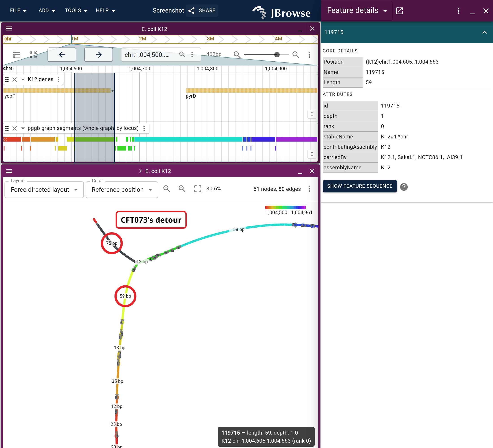Image resolution: width=493 pixels, height=448 pixels.
Task: Open the track selector list icon
Action: pyautogui.click(x=17, y=54)
